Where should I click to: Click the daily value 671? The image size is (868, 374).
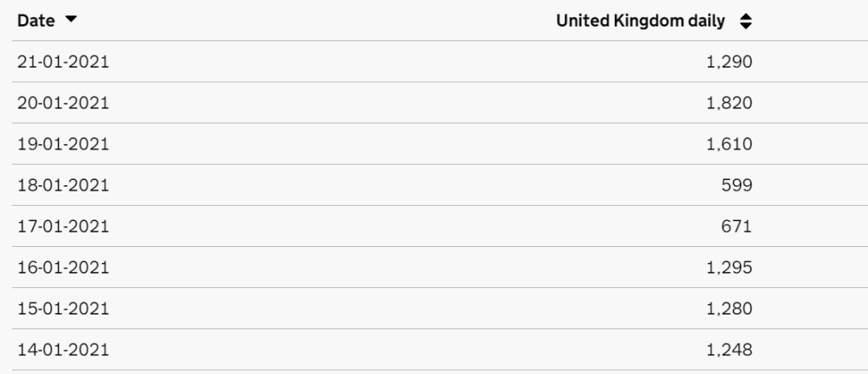(x=737, y=226)
